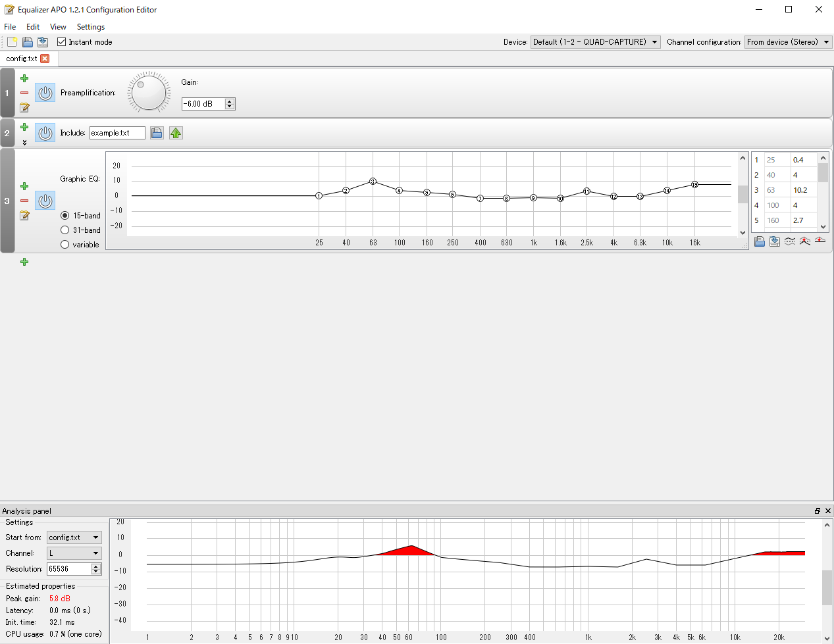Edit the Graphic EQ filter as text
Viewport: 834px width, 644px height.
24,215
